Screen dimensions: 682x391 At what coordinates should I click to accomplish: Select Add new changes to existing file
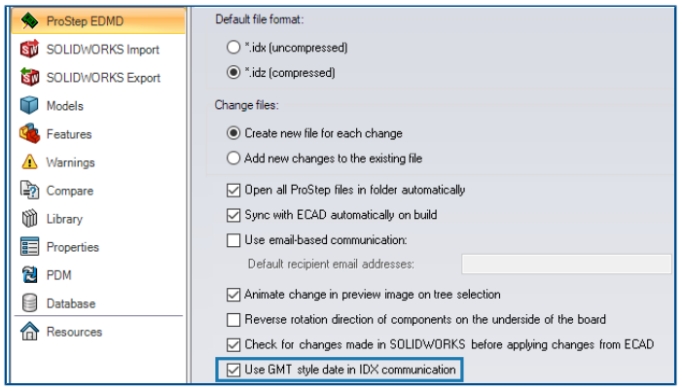[234, 158]
